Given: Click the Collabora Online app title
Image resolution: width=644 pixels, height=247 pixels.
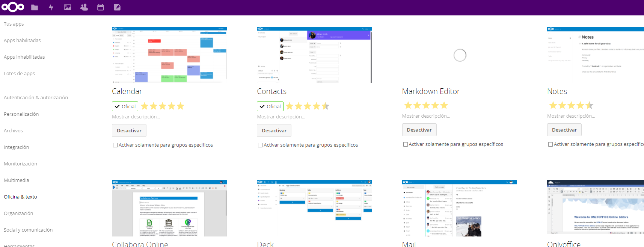Looking at the screenshot, I should pos(140,244).
